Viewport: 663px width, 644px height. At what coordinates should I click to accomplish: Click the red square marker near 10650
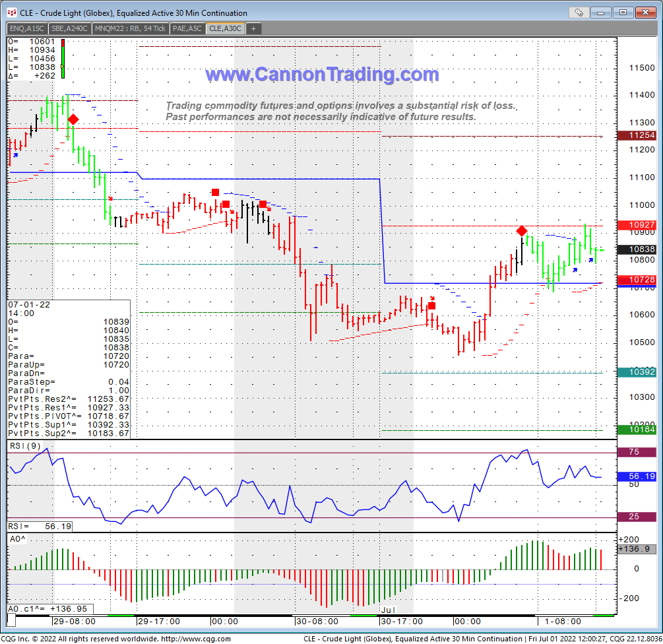point(431,306)
